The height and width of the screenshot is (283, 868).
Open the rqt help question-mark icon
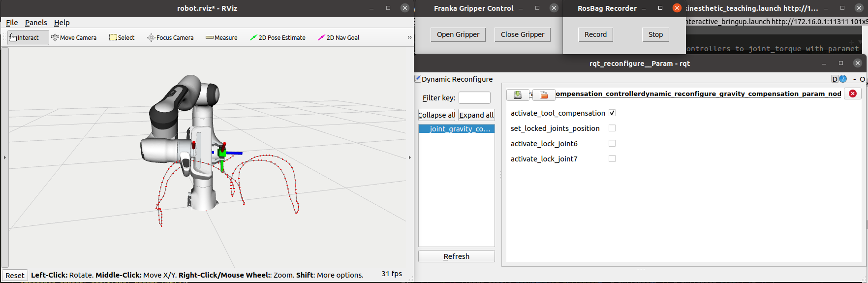pos(843,79)
